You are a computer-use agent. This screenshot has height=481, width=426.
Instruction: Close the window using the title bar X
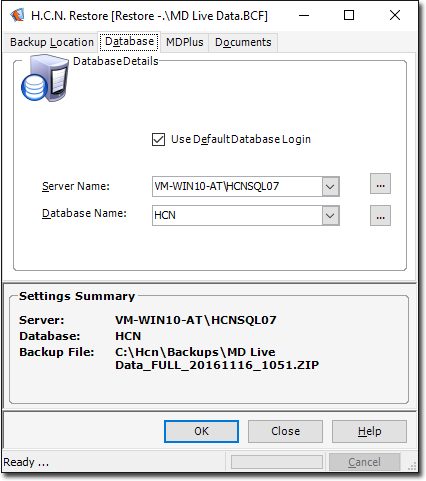(395, 15)
